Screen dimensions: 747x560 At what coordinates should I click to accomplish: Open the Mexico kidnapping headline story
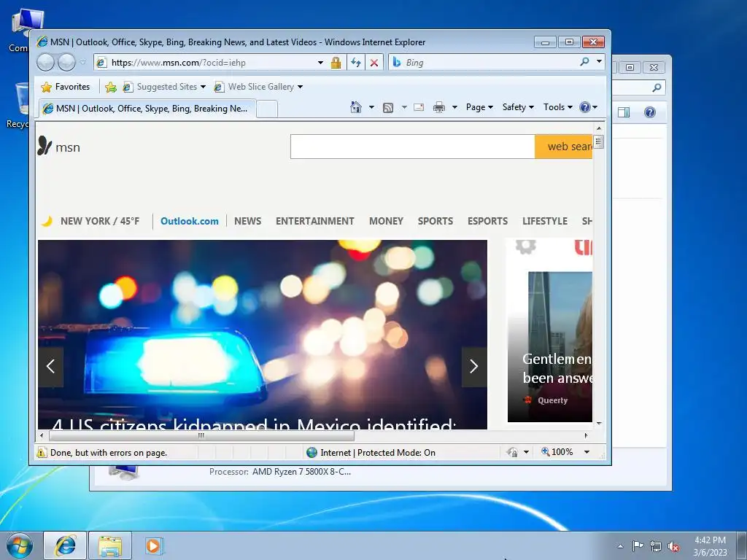[255, 424]
